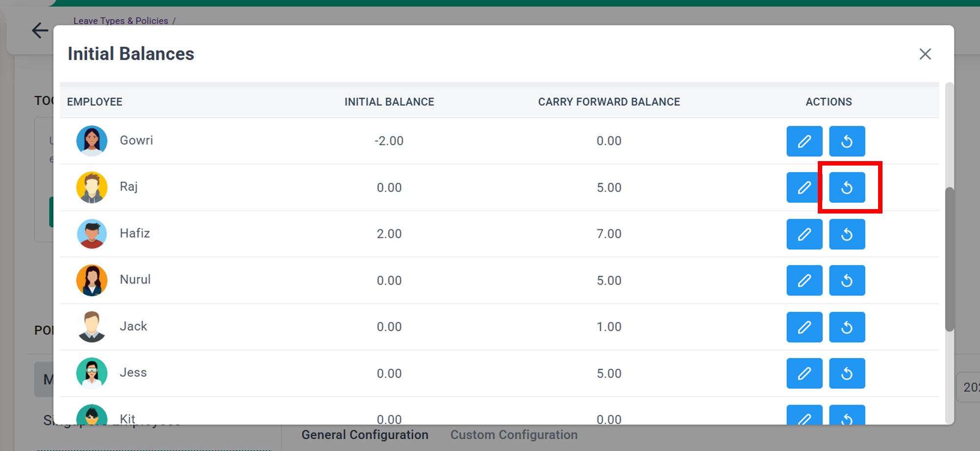Open edit for Nurul's balance
The image size is (980, 451).
804,281
